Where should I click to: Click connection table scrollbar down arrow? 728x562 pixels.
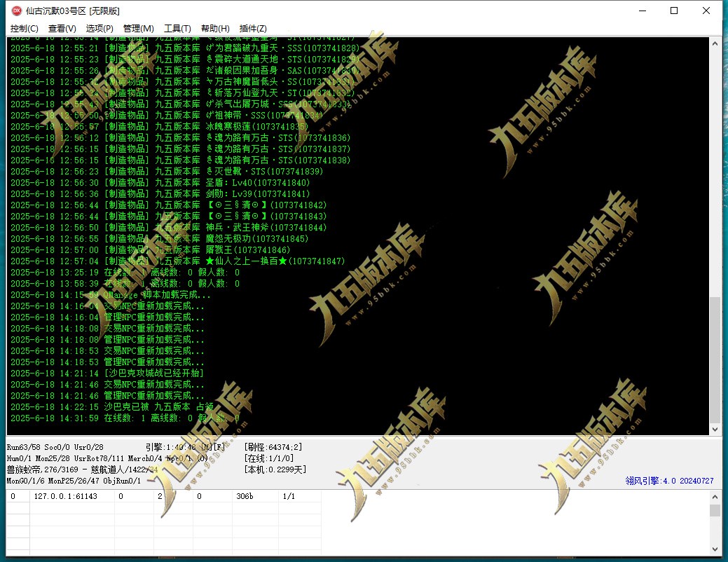715,549
